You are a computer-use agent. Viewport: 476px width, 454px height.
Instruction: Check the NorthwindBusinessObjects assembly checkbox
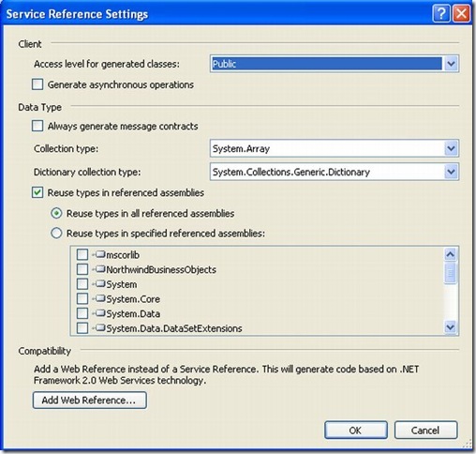[x=82, y=269]
